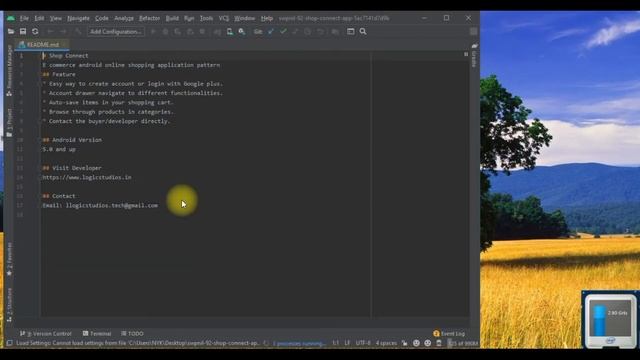Click the '## Android Version' line

coord(72,140)
